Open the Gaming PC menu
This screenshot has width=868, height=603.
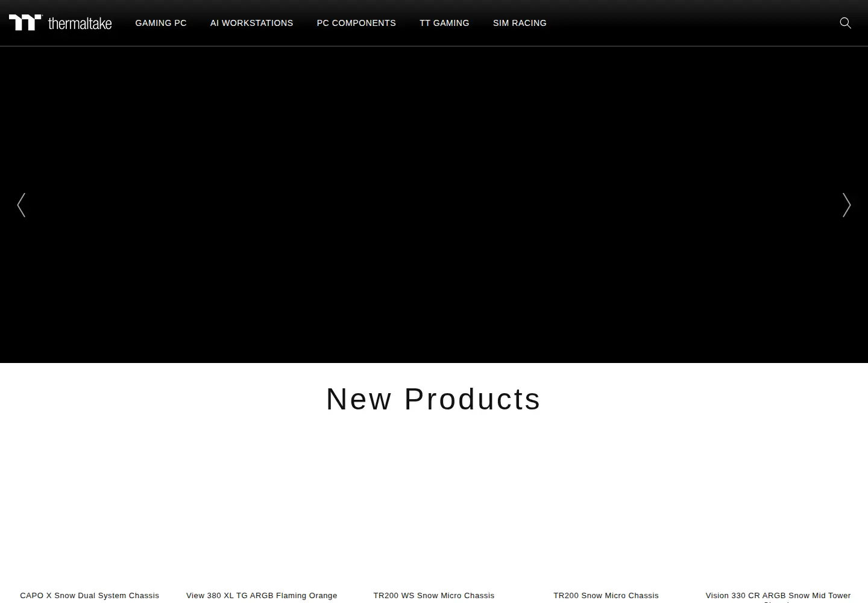pyautogui.click(x=161, y=23)
